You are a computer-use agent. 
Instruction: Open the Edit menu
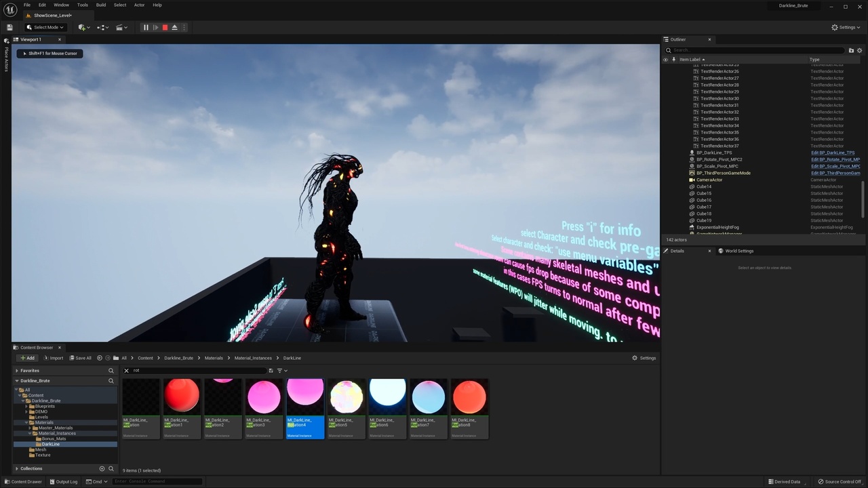[42, 5]
